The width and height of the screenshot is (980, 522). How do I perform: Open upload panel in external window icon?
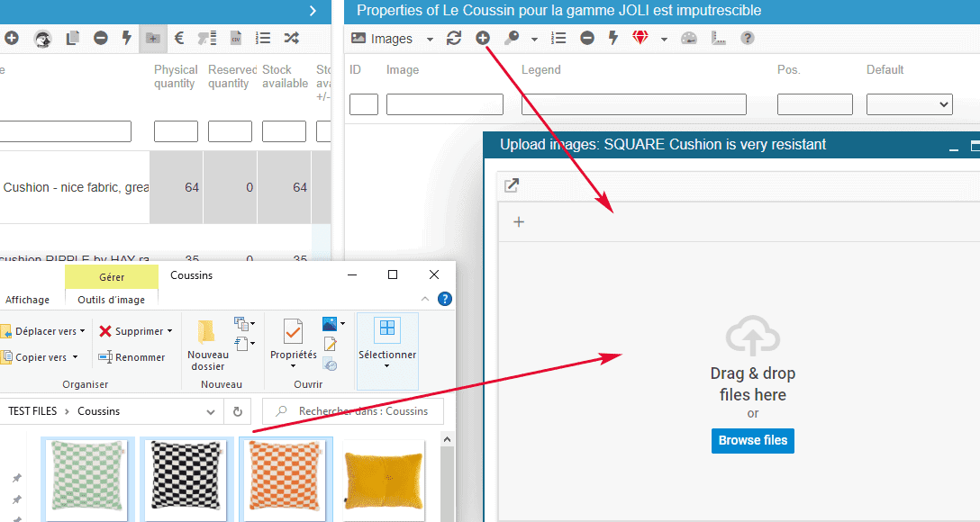[x=512, y=185]
